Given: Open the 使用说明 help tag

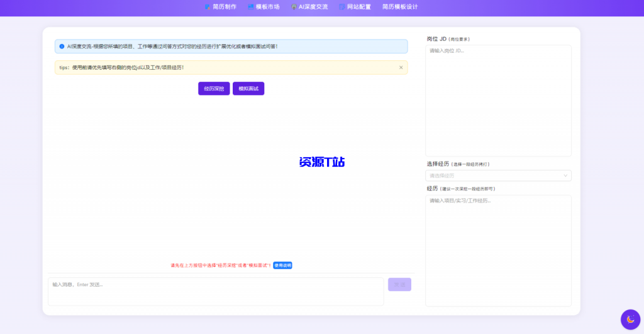Looking at the screenshot, I should 282,265.
